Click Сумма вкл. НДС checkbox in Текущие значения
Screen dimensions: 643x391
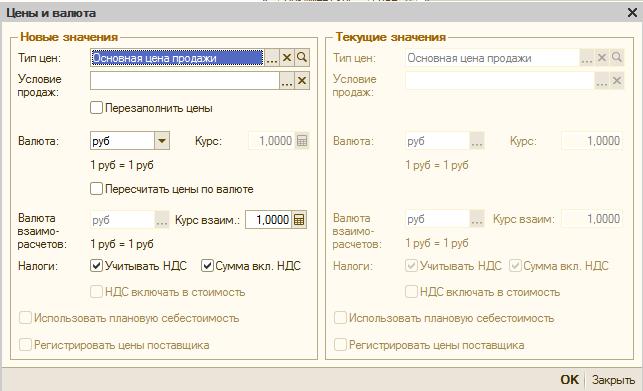coord(515,266)
